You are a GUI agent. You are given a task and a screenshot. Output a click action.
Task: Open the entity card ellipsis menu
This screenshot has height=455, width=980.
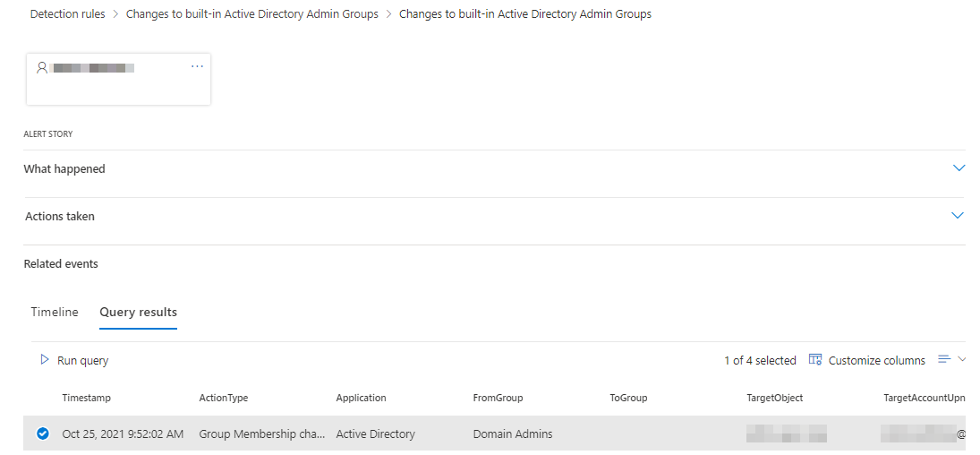(197, 67)
